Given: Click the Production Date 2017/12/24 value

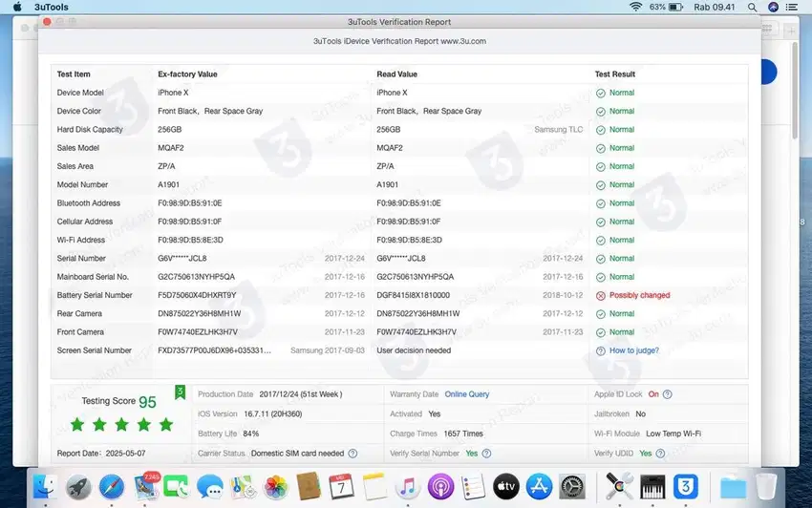Looking at the screenshot, I should (301, 394).
